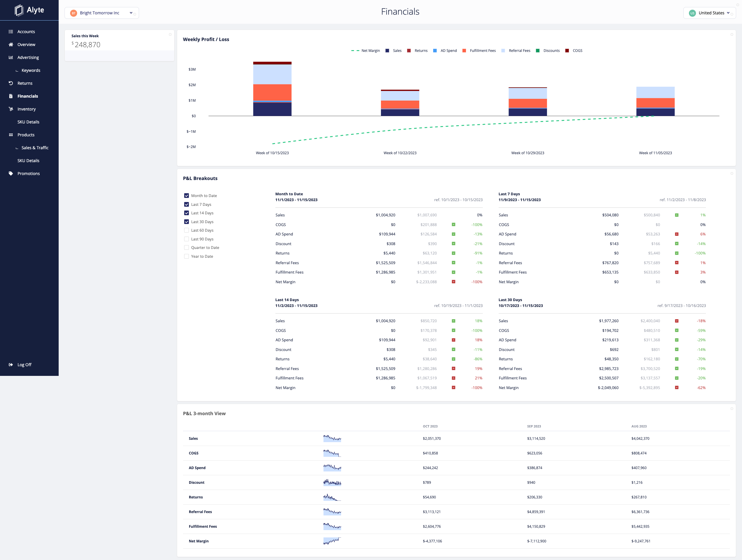Open the Financials page link
Viewport: 742px width, 560px height.
pyautogui.click(x=28, y=96)
